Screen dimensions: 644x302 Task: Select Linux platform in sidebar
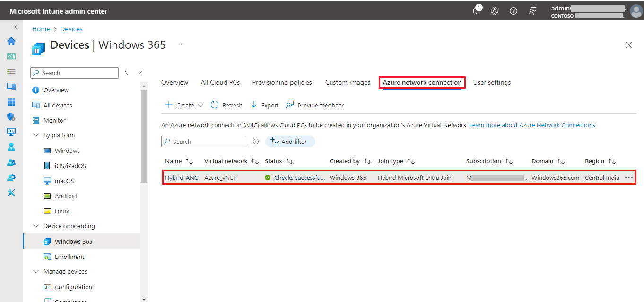pyautogui.click(x=62, y=211)
